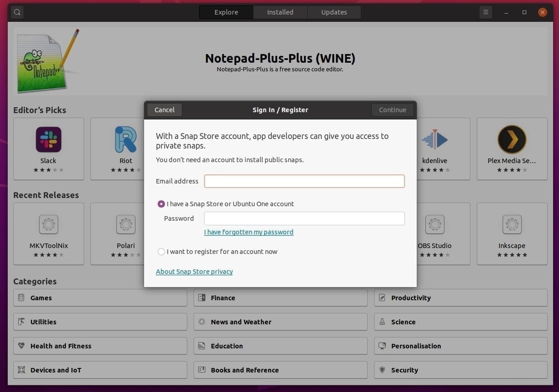Click the 'Polari' app name

pos(126,246)
